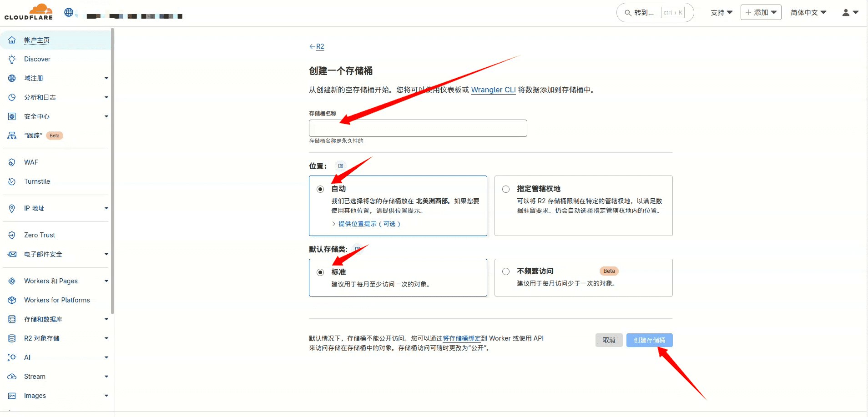Screen dimensions: 868x417
Task: Click the 创建存储桶 button
Action: coord(649,340)
